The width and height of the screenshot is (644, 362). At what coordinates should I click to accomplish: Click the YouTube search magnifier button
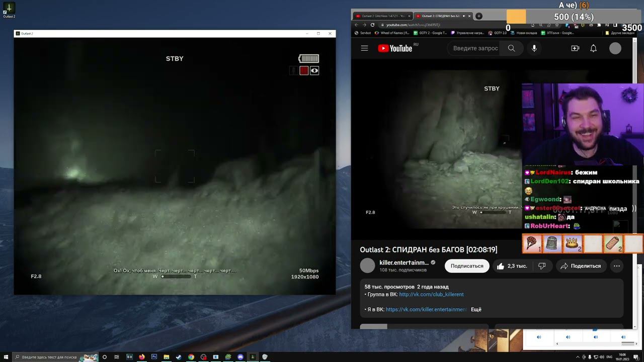pos(511,48)
